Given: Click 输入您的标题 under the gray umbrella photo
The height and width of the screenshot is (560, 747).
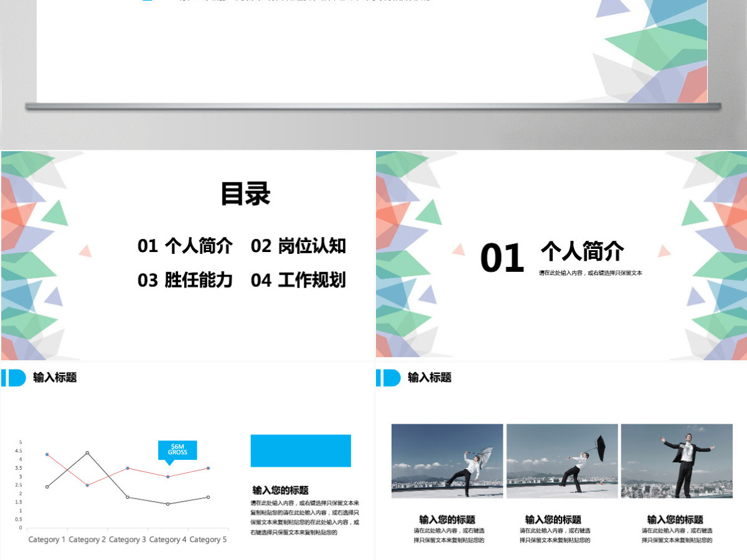Looking at the screenshot, I should click(447, 520).
